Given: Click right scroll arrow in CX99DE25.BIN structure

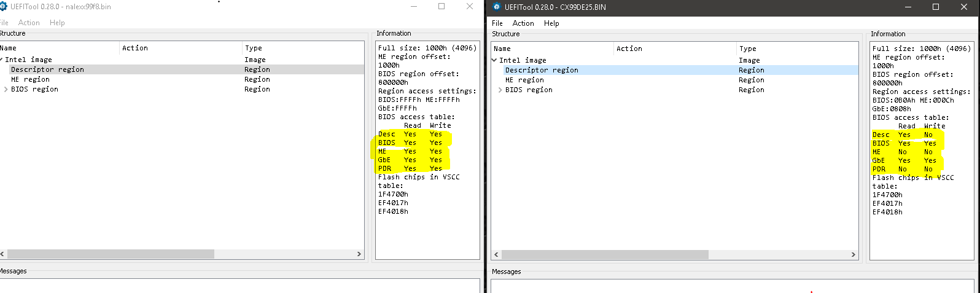Looking at the screenshot, I should click(x=853, y=254).
